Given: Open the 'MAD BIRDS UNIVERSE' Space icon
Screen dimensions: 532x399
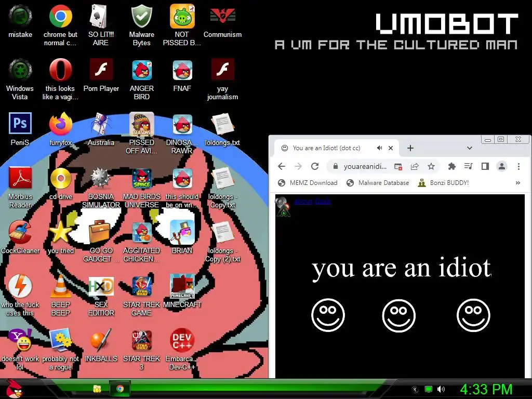Looking at the screenshot, I should (141, 178).
